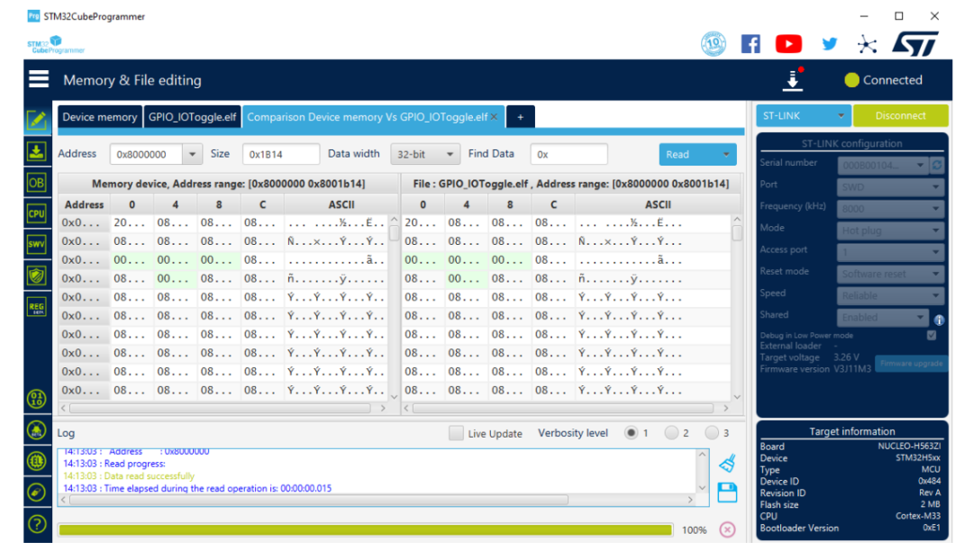
Task: Save the log with floppy disk icon
Action: [x=727, y=493]
